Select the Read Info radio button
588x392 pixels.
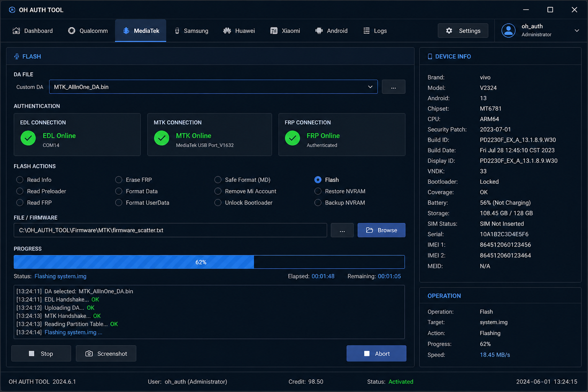20,180
